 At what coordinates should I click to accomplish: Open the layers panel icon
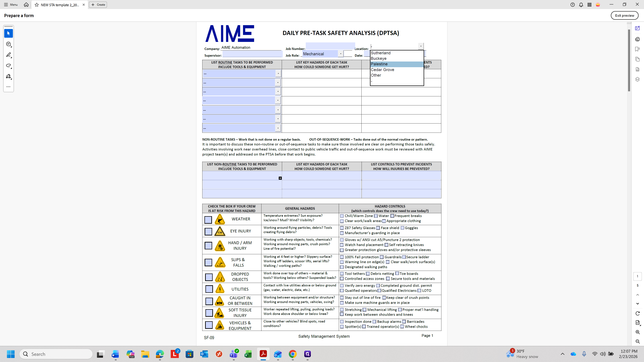point(637,79)
